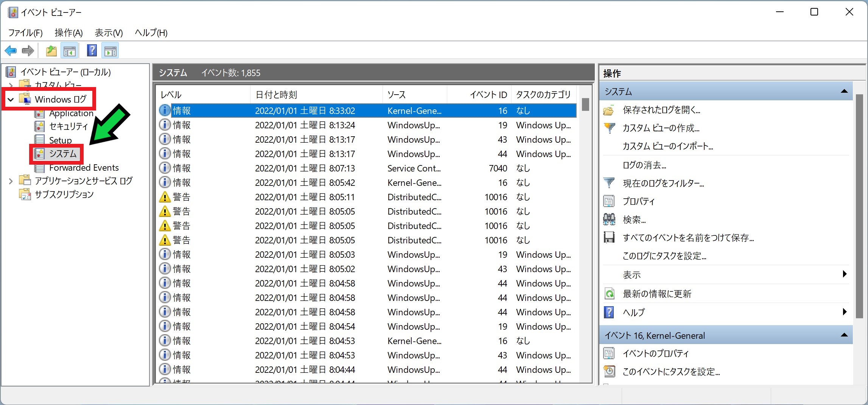Click カスタム ビューのインポート action
This screenshot has height=405, width=868.
(668, 146)
